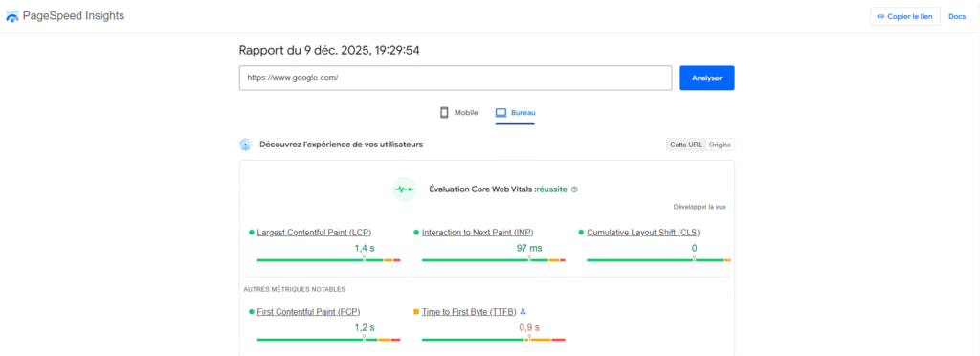Click the orange square beside Time to First Byte
This screenshot has height=356, width=980.
416,311
